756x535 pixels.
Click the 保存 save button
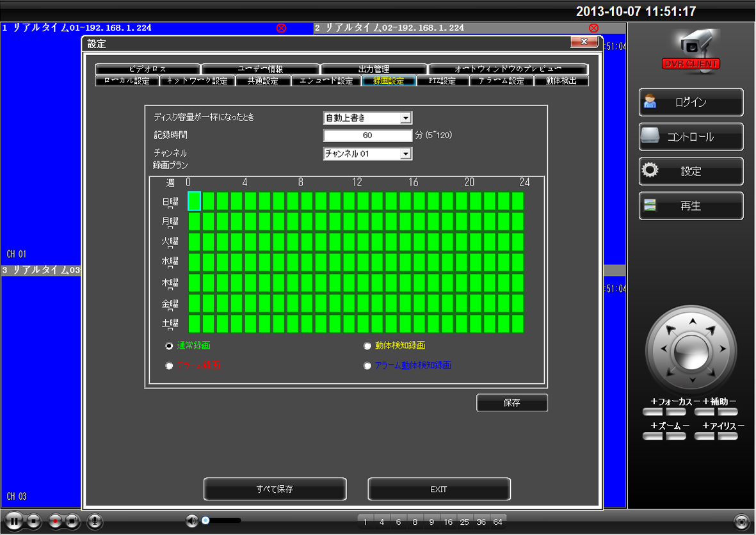[x=511, y=403]
